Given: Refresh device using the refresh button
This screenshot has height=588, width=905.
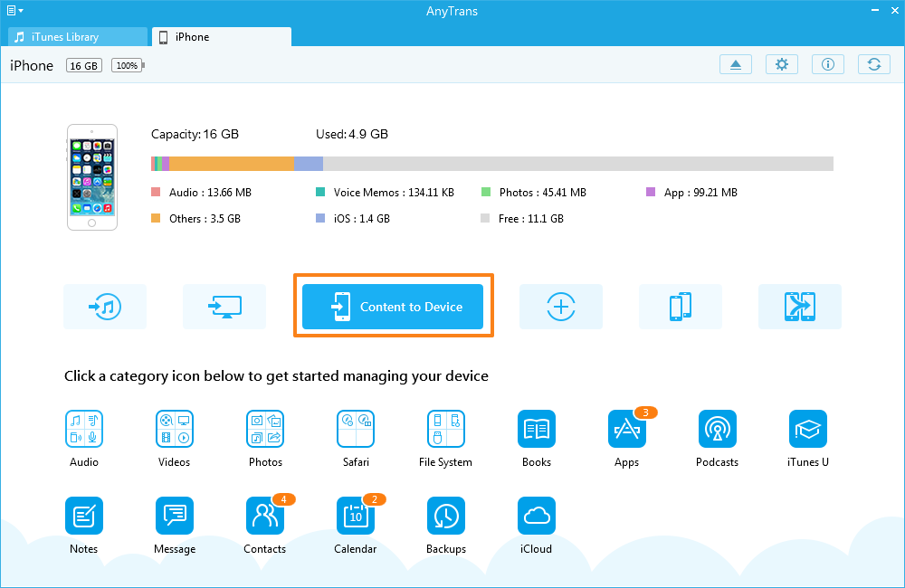Looking at the screenshot, I should tap(873, 64).
